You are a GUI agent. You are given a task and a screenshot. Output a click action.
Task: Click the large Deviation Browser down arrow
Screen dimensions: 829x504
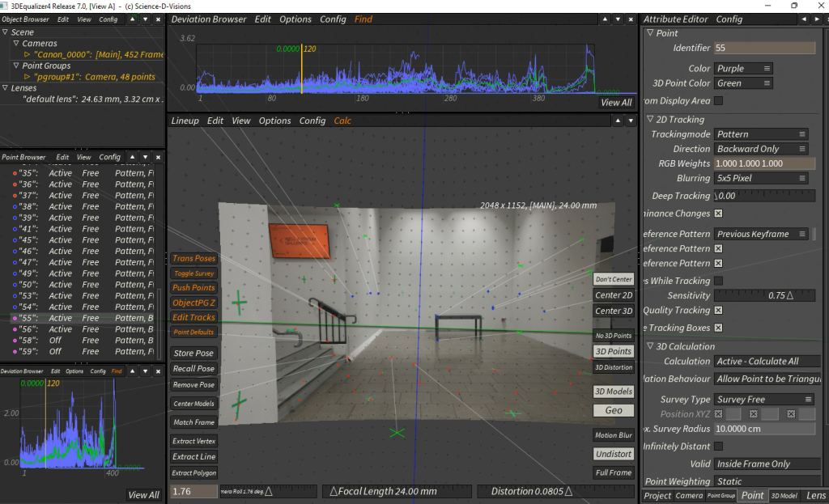(618, 19)
